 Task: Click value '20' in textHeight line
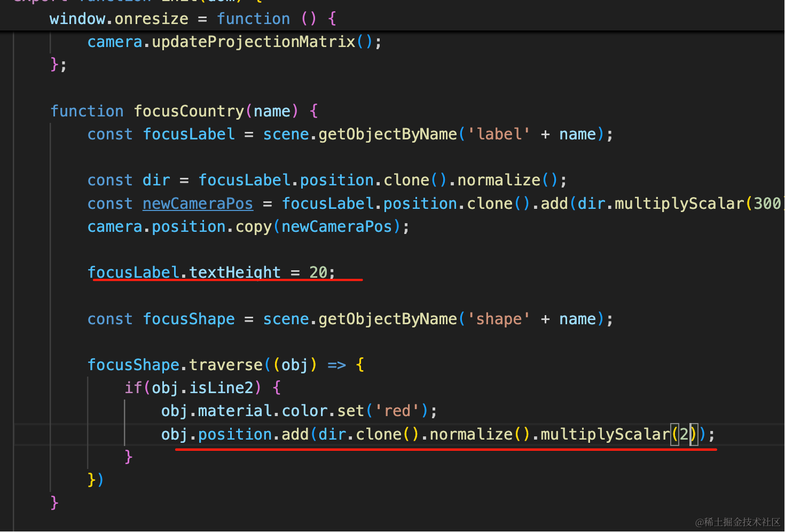click(x=318, y=272)
